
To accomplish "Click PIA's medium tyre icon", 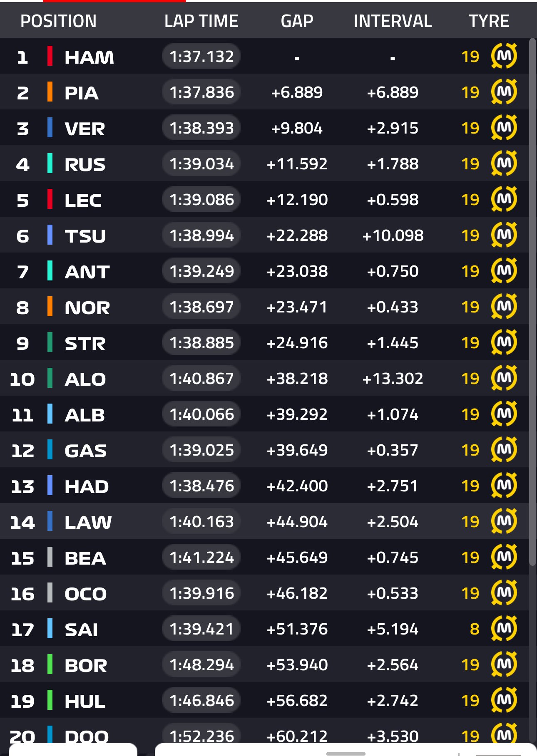I will tap(504, 92).
